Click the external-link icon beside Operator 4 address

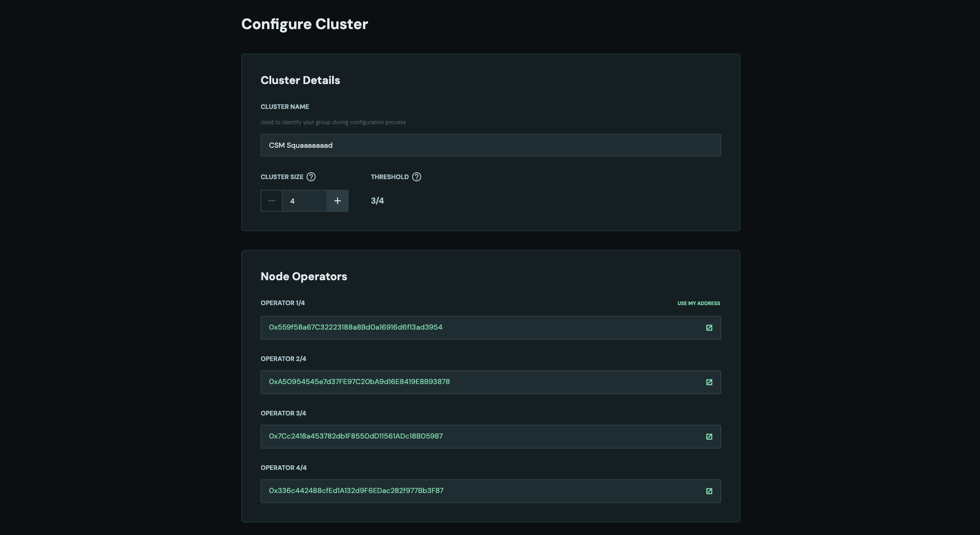pyautogui.click(x=709, y=491)
